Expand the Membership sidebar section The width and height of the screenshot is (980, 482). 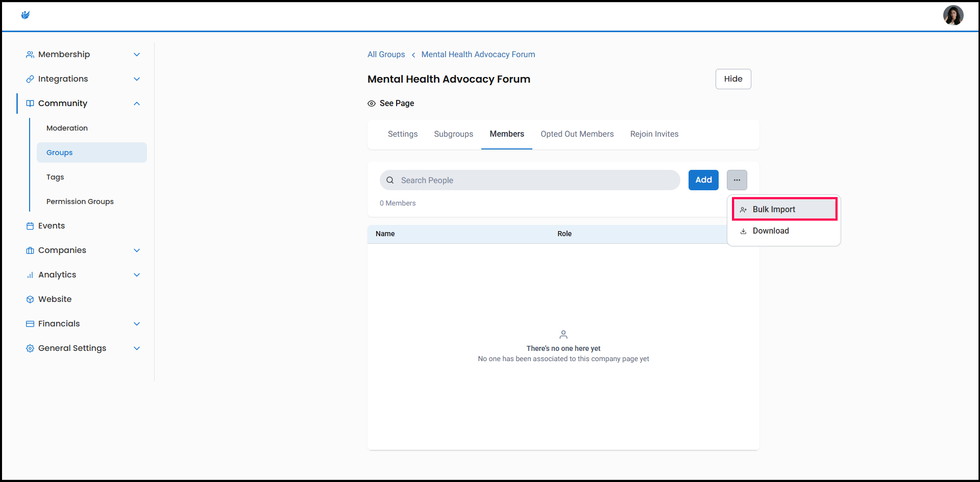136,55
